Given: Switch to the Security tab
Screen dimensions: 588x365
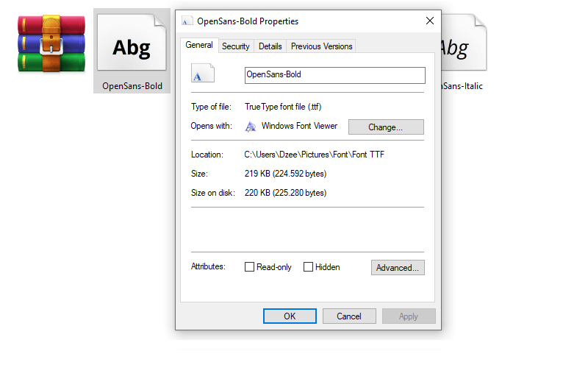Looking at the screenshot, I should [x=235, y=46].
